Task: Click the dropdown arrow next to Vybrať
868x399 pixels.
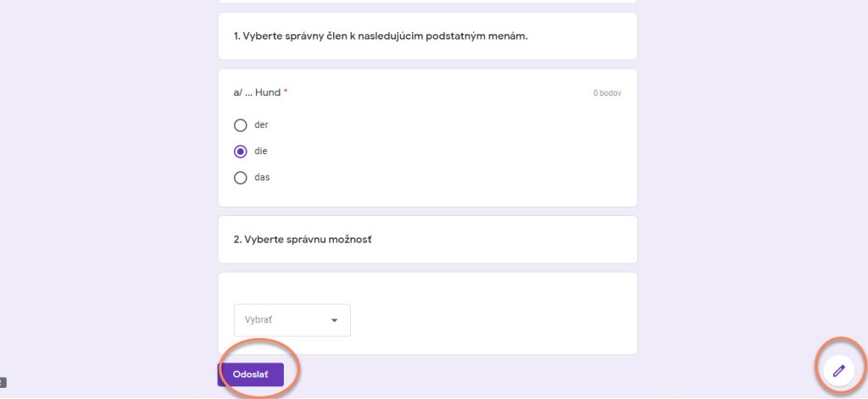Action: tap(334, 320)
